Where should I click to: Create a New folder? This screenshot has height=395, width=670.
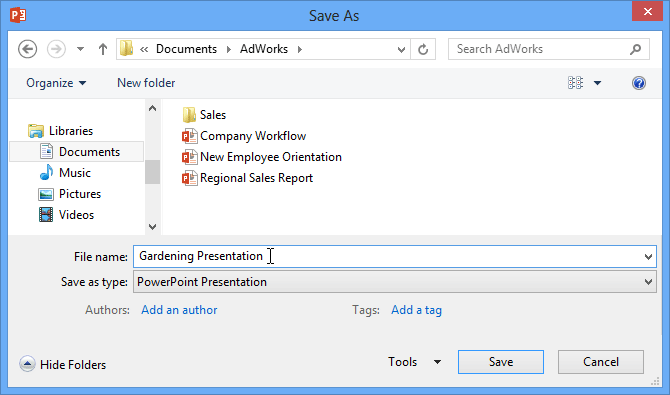click(x=146, y=83)
